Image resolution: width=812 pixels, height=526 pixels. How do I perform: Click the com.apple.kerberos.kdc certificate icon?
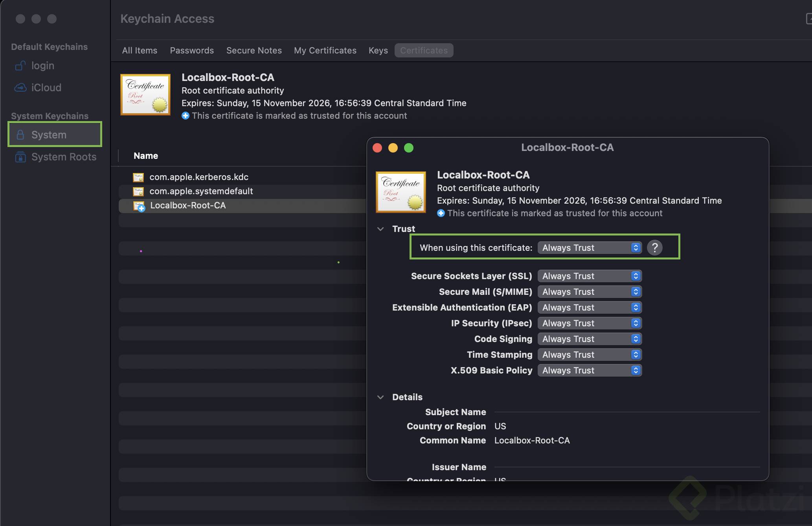138,177
